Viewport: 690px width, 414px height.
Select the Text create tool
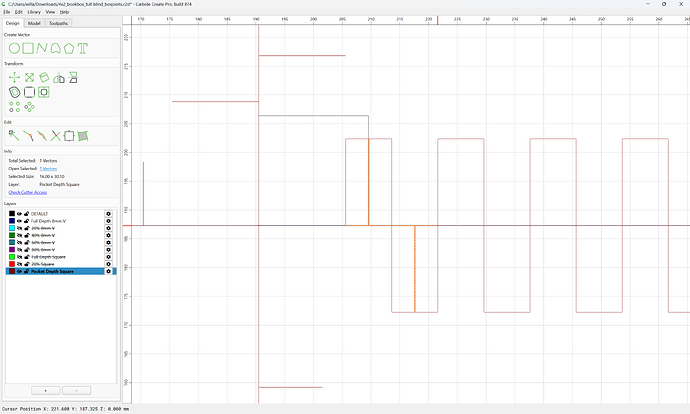tap(83, 48)
